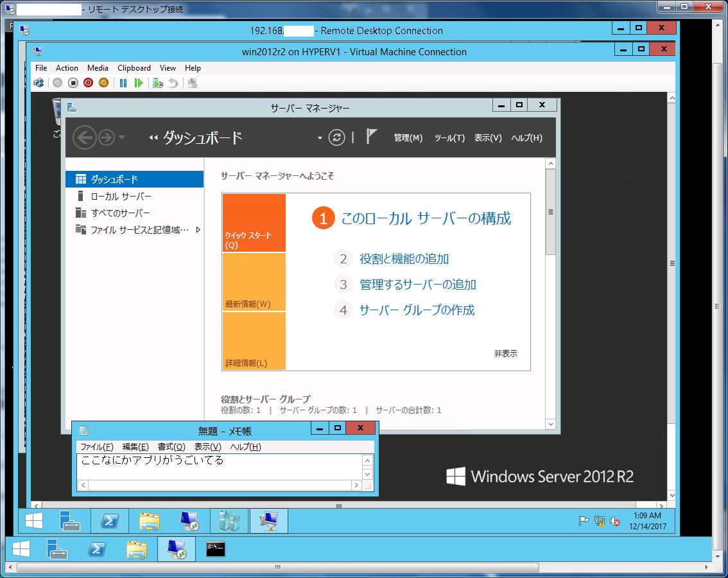Open Notepad 編集(E) menu
Image resolution: width=728 pixels, height=578 pixels.
click(x=135, y=446)
